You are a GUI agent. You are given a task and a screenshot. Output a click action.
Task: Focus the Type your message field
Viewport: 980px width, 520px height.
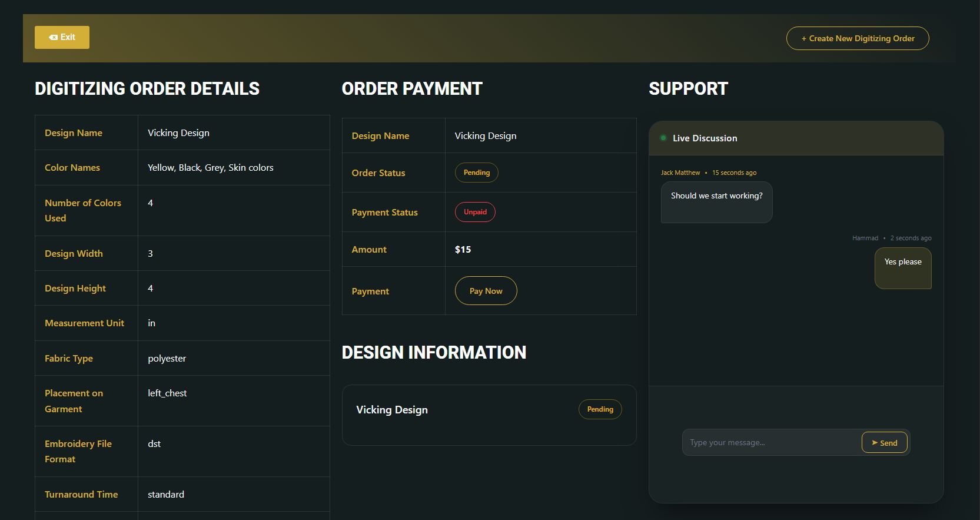pos(771,443)
